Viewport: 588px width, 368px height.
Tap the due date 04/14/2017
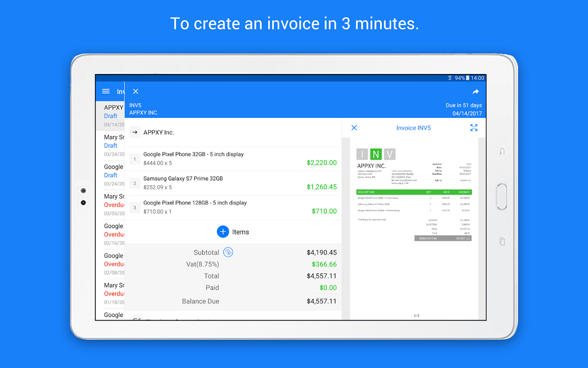pos(467,113)
